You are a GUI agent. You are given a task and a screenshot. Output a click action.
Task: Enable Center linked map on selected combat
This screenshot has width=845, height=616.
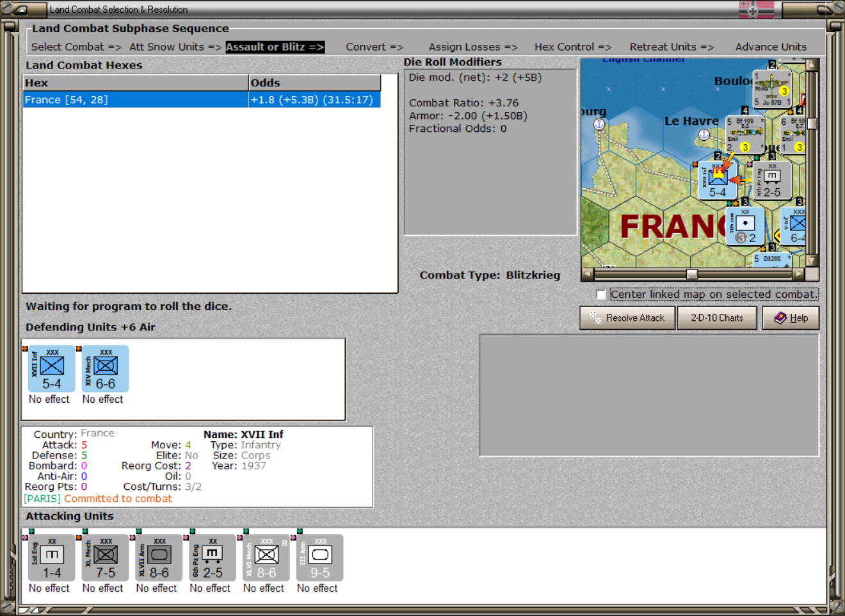(x=600, y=295)
